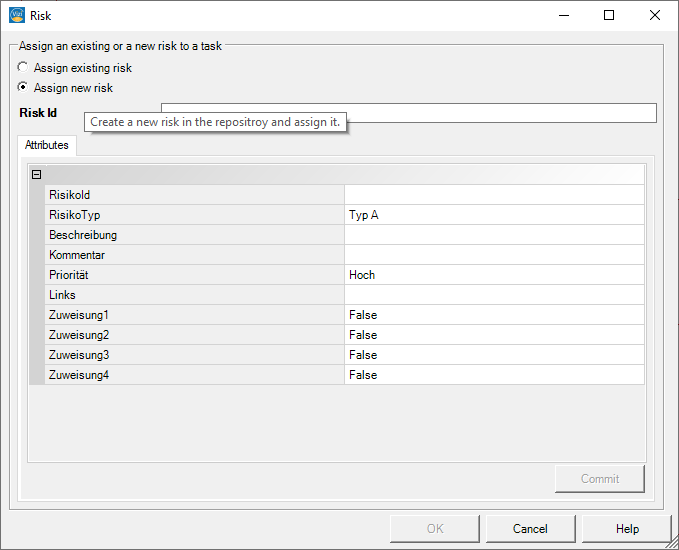Edit the Kommentar value cell
Screen dimensions: 679x550
[x=494, y=255]
